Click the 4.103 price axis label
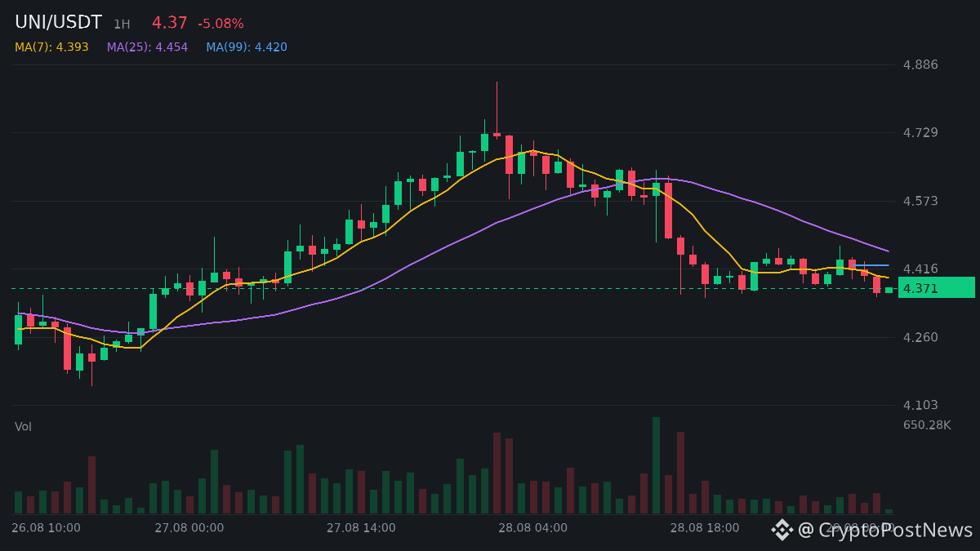The height and width of the screenshot is (551, 980). point(920,405)
